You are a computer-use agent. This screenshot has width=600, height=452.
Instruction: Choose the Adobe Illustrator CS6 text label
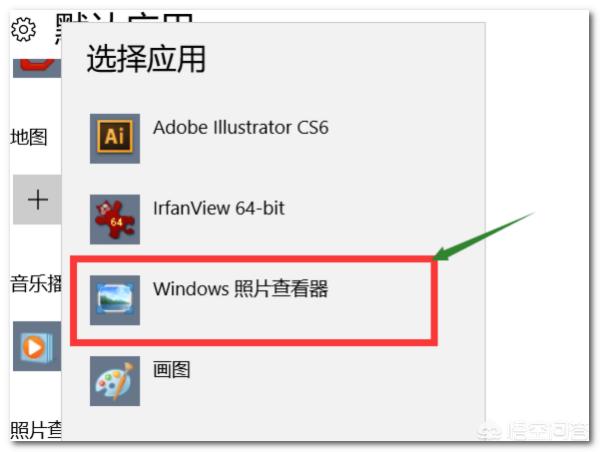click(x=241, y=127)
